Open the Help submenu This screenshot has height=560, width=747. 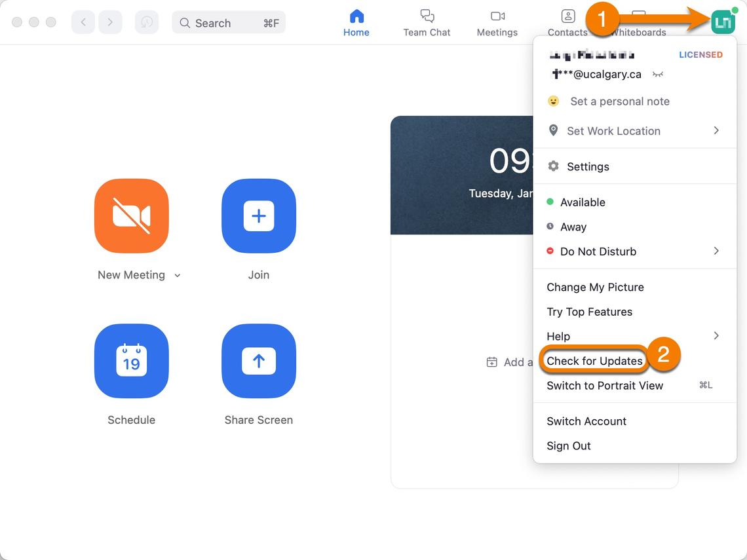click(x=634, y=336)
